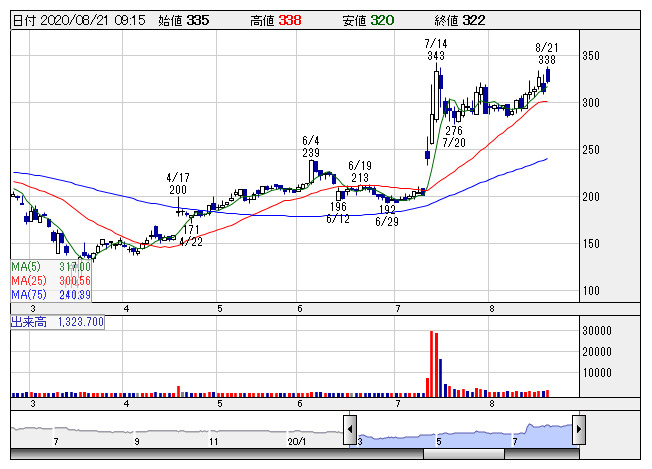Click the 7/14 peak label of 343

point(435,50)
